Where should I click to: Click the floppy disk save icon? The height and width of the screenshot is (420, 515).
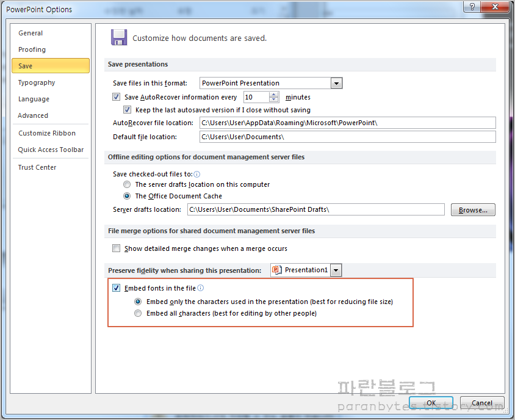tap(119, 37)
